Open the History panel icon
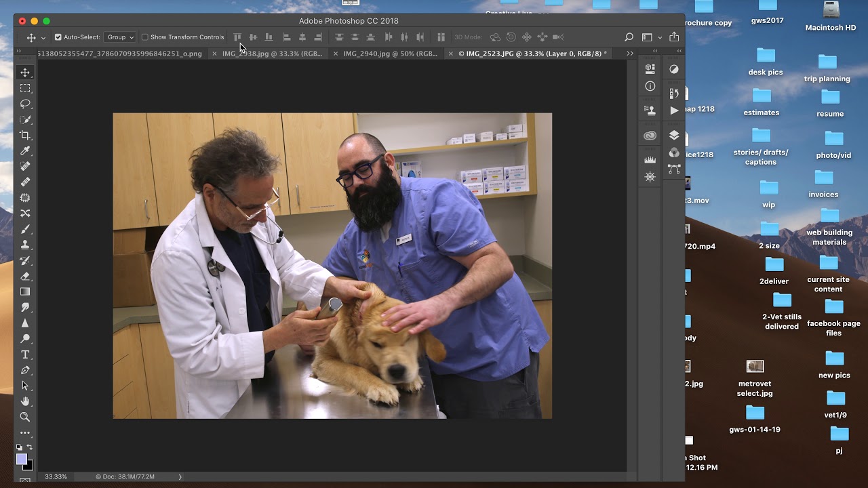Viewport: 868px width, 488px height. point(674,93)
